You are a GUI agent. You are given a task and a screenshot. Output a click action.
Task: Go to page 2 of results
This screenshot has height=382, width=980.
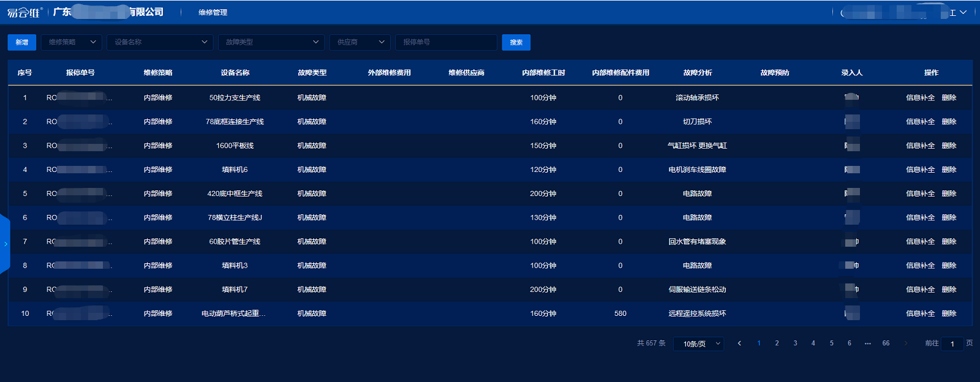click(777, 343)
